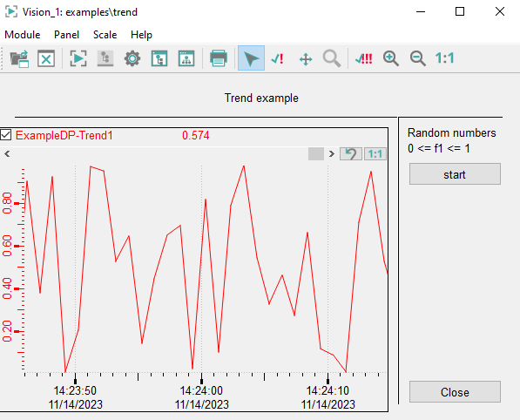This screenshot has height=420, width=520.
Task: Click the zoom out magnifier icon
Action: 417,58
